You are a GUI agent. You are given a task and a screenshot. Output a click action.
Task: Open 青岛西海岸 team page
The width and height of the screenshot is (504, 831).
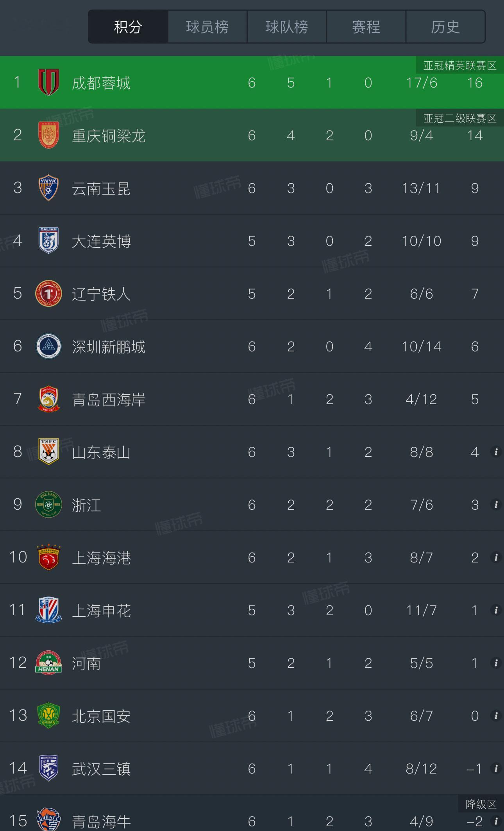[108, 399]
